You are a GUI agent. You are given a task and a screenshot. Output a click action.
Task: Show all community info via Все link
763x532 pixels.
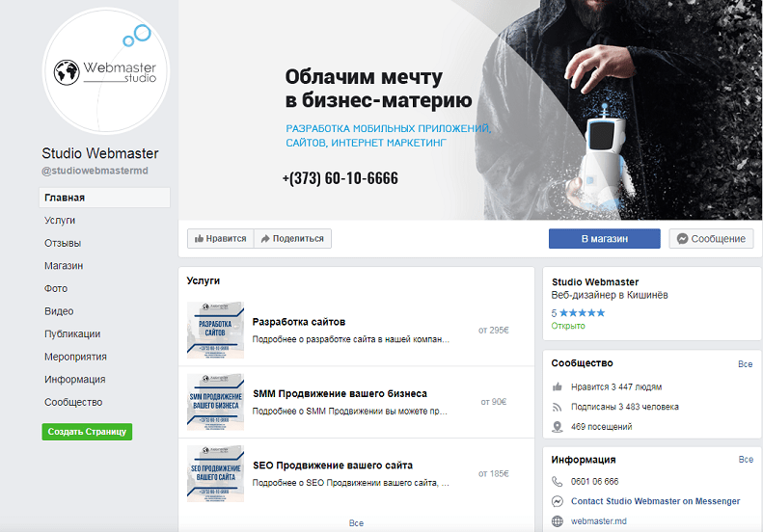point(745,364)
